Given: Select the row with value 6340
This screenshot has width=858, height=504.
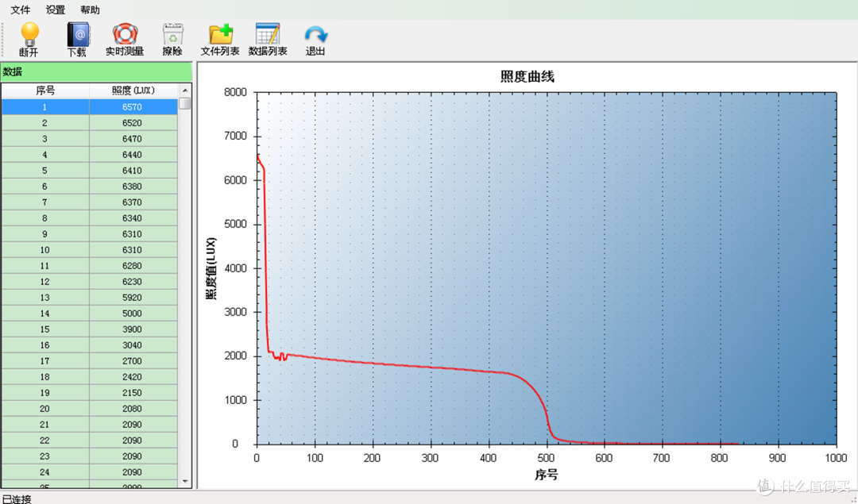Looking at the screenshot, I should [89, 218].
